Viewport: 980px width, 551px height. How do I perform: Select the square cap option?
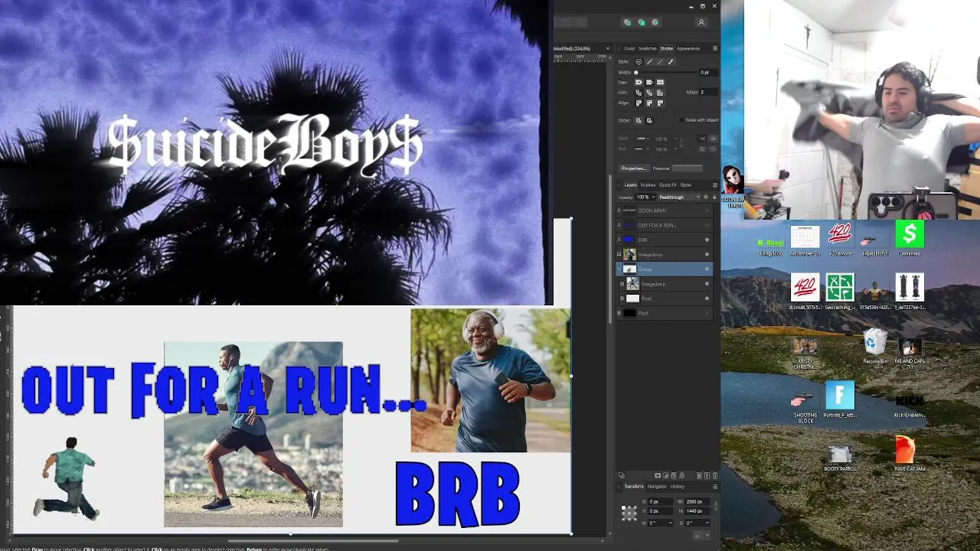pyautogui.click(x=660, y=83)
